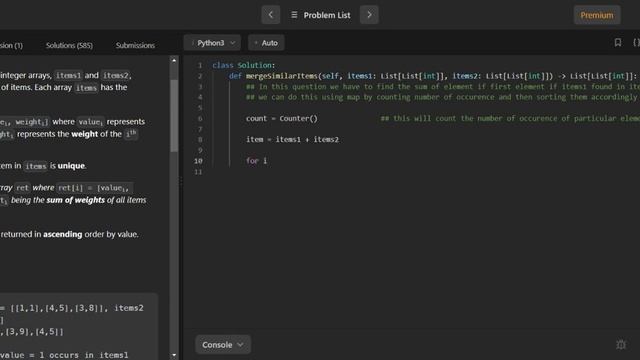640x360 pixels.
Task: Click the scrollbar down arrow in description
Action: pyautogui.click(x=174, y=355)
